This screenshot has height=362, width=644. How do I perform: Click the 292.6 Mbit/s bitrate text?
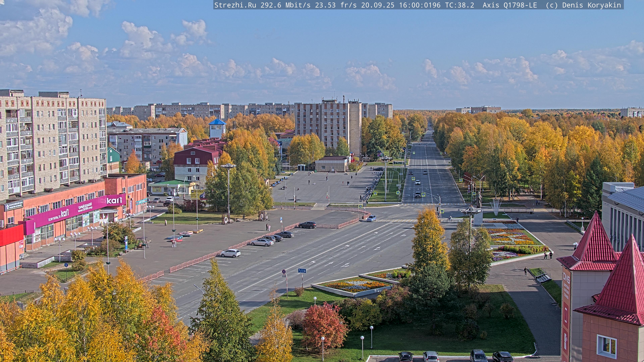tap(285, 5)
